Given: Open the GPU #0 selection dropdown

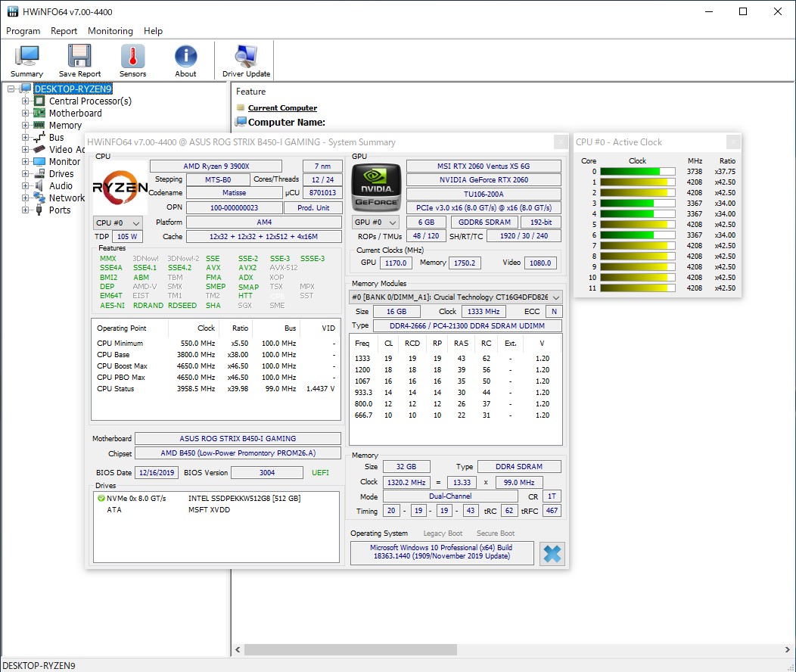Looking at the screenshot, I should (376, 222).
